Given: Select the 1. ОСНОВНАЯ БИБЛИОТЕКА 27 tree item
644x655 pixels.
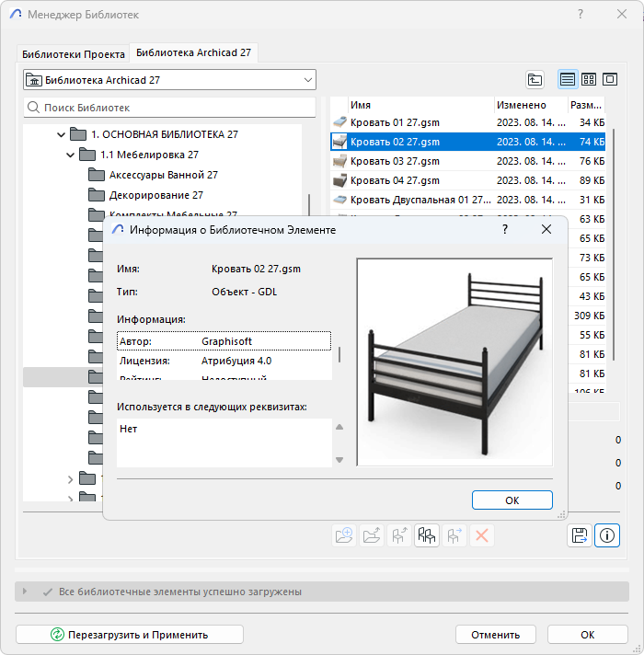Looking at the screenshot, I should pos(165,134).
